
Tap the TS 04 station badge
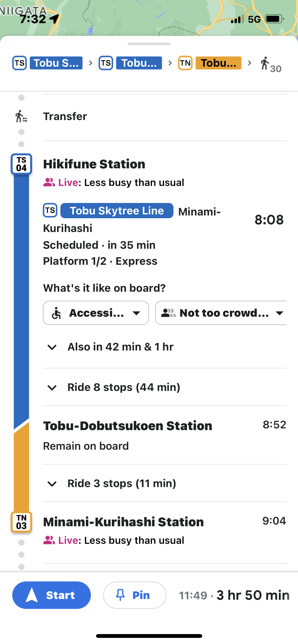tap(21, 164)
